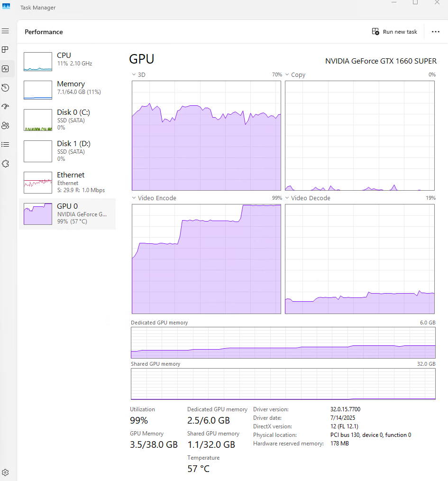The image size is (448, 481).
Task: Click the 99% utilization value
Action: (139, 420)
